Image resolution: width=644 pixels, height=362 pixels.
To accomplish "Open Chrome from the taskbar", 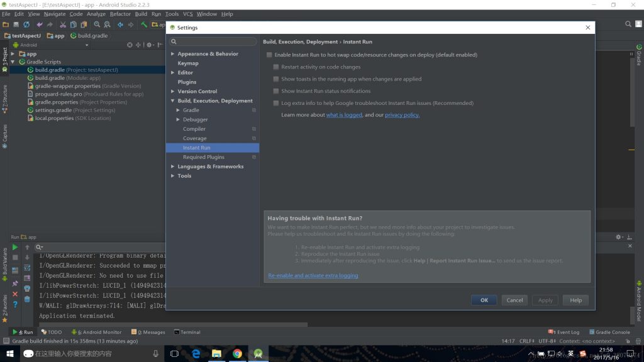I will [x=237, y=354].
